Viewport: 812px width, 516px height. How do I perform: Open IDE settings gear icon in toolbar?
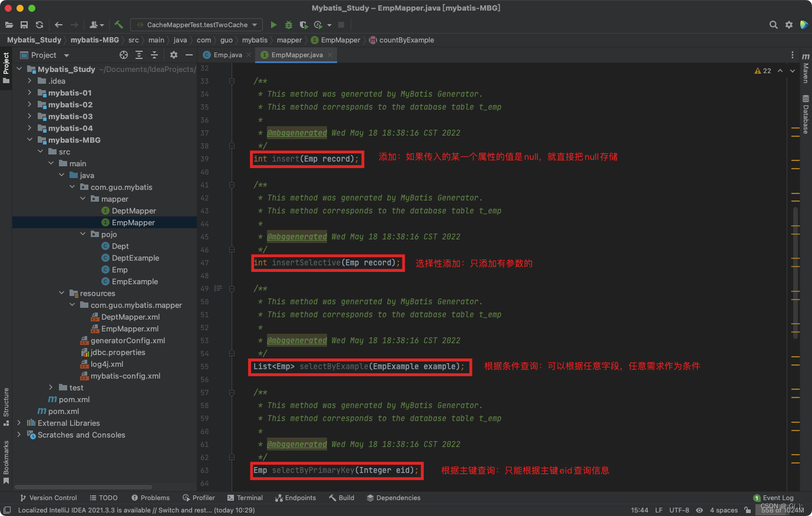tap(789, 25)
